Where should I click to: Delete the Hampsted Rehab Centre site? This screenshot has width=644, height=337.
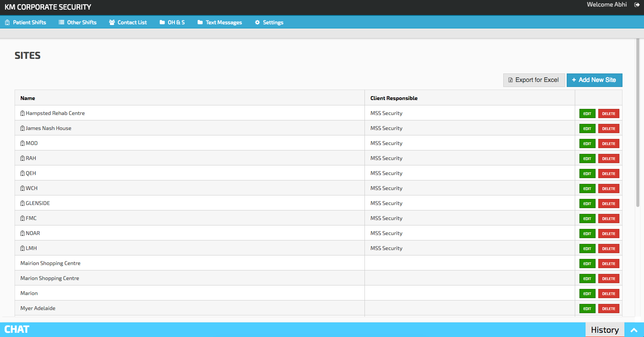[609, 113]
